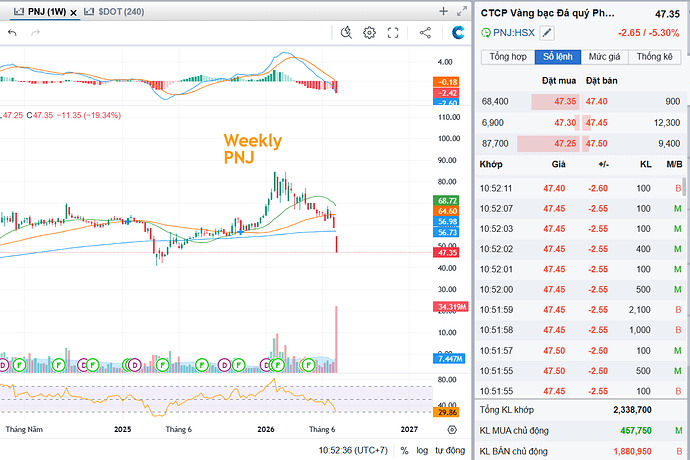Open the indicator search magnifier icon
Image resolution: width=690 pixels, height=460 pixels.
tap(346, 33)
